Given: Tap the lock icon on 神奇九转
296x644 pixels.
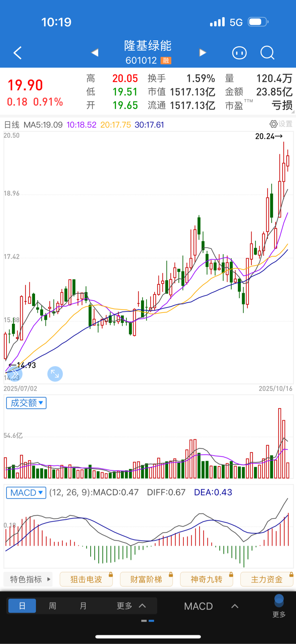Looking at the screenshot, I should 231,575.
